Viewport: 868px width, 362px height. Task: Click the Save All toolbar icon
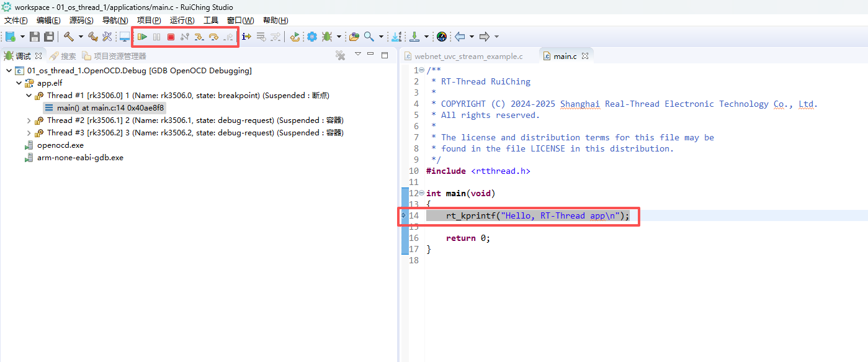49,37
